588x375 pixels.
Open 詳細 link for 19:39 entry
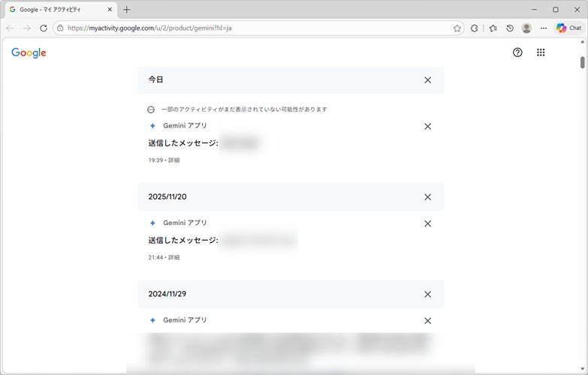tap(174, 160)
